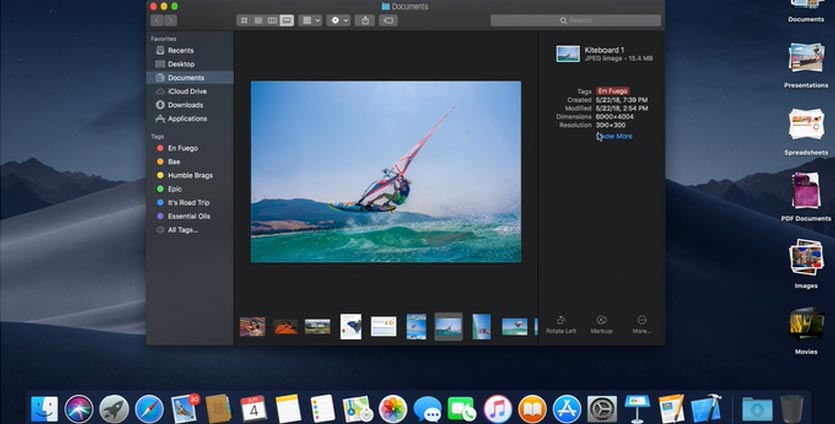Open Safari from the Dock
Screen dimensions: 835x424
149,408
